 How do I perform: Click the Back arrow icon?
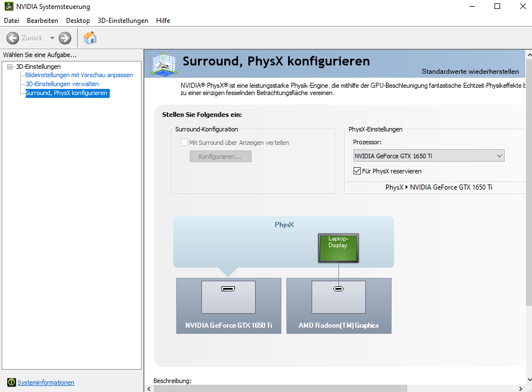(13, 38)
